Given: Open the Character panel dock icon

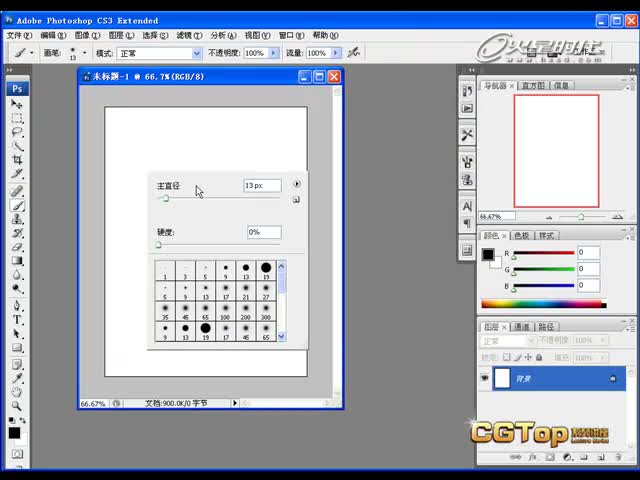Looking at the screenshot, I should click(x=467, y=206).
